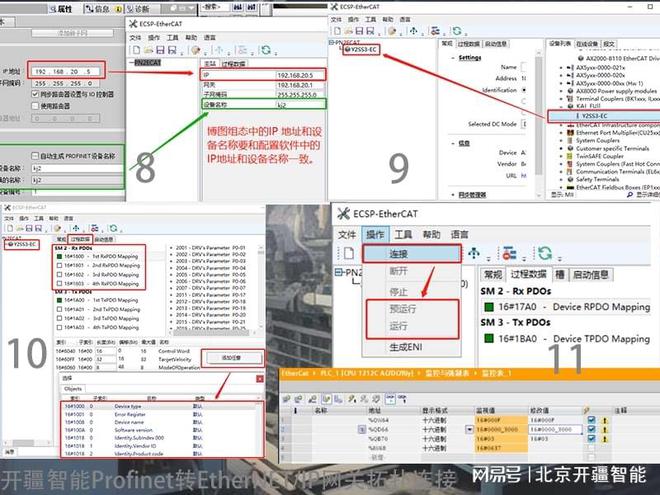Click the modify value cell 16#0000_0000 in the watch table
This screenshot has height=495, width=660.
[555, 429]
